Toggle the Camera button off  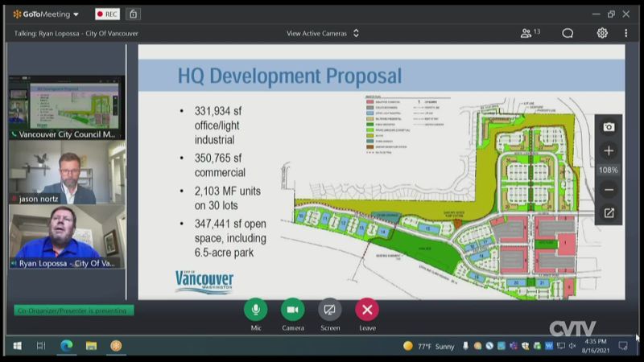click(292, 310)
